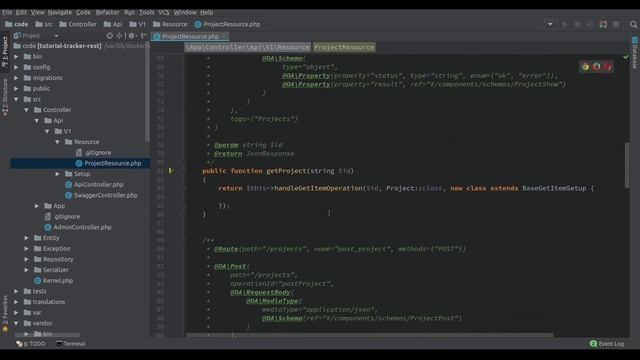640x360 pixels.
Task: Expand the config folder
Action: tap(16, 67)
